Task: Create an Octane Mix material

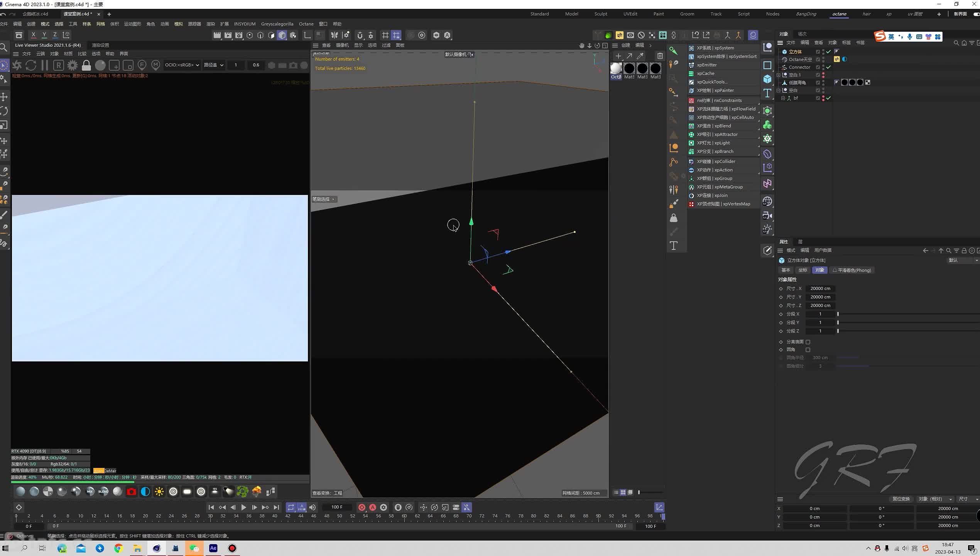Action: pos(90,492)
